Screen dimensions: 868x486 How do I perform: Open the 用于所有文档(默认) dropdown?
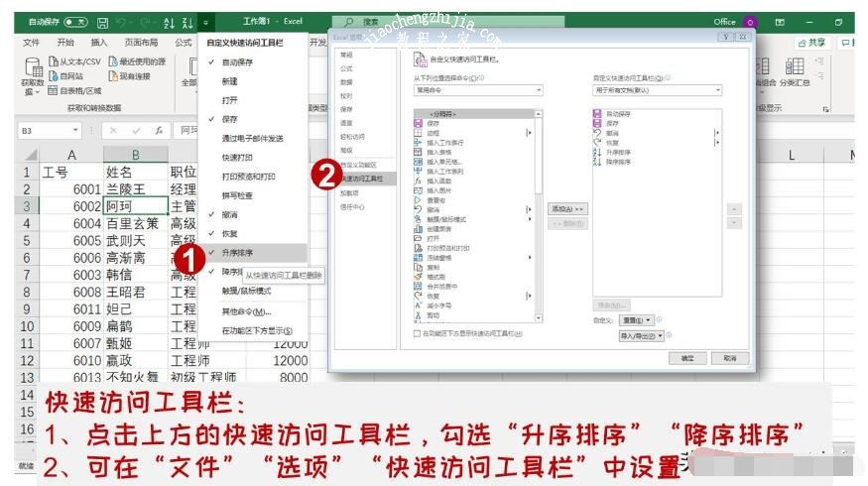tap(658, 89)
